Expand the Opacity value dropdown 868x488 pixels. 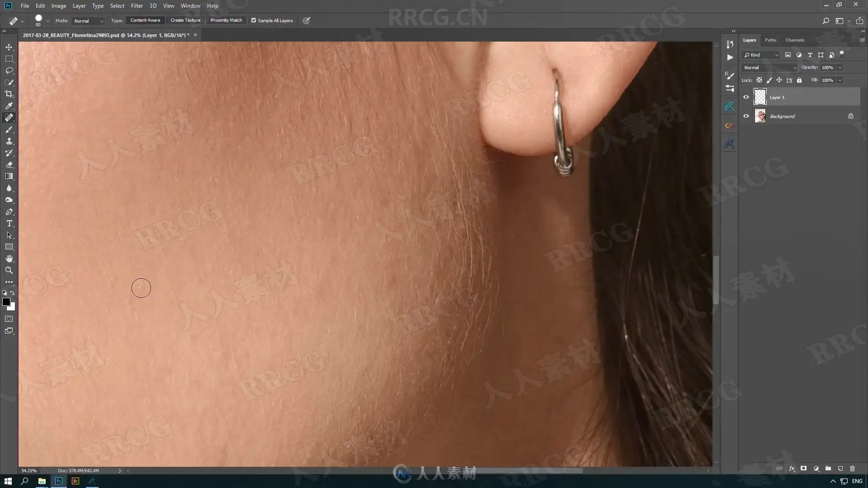point(840,67)
